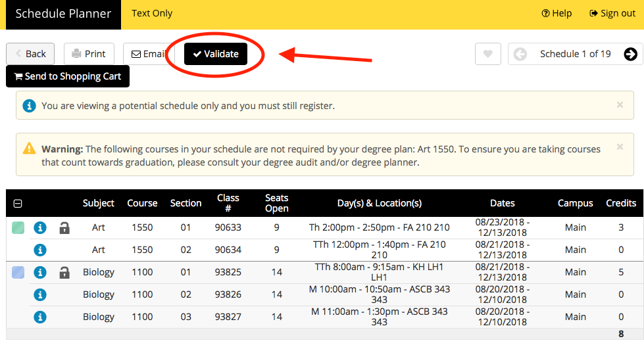Open info for Biology 1100 section 02
The image size is (644, 349).
pyautogui.click(x=40, y=294)
